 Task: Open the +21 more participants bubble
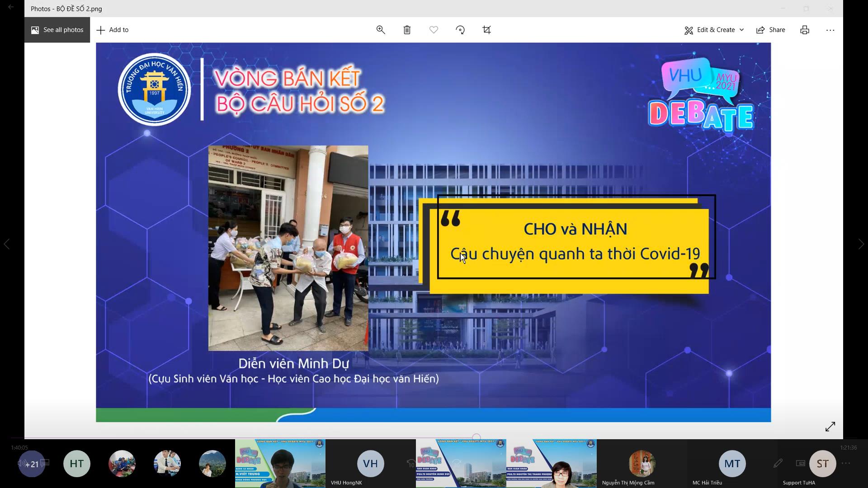32,464
